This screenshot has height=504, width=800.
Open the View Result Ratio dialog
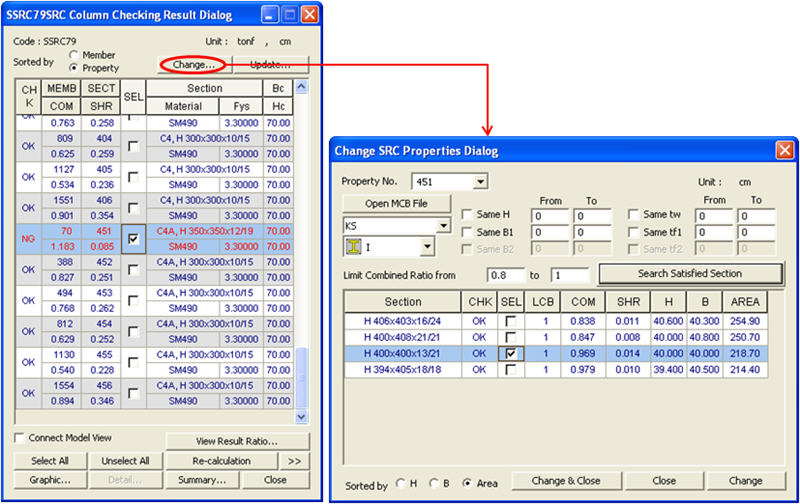[x=236, y=441]
